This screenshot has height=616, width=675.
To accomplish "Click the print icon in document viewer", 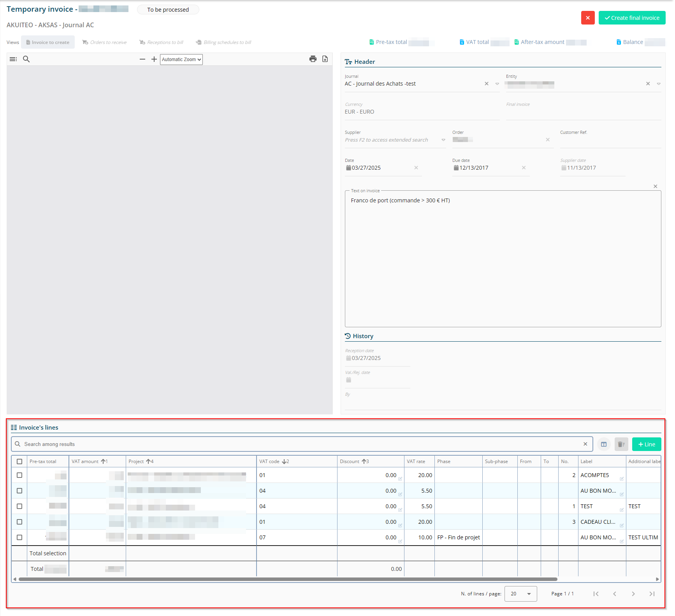I will click(x=313, y=59).
